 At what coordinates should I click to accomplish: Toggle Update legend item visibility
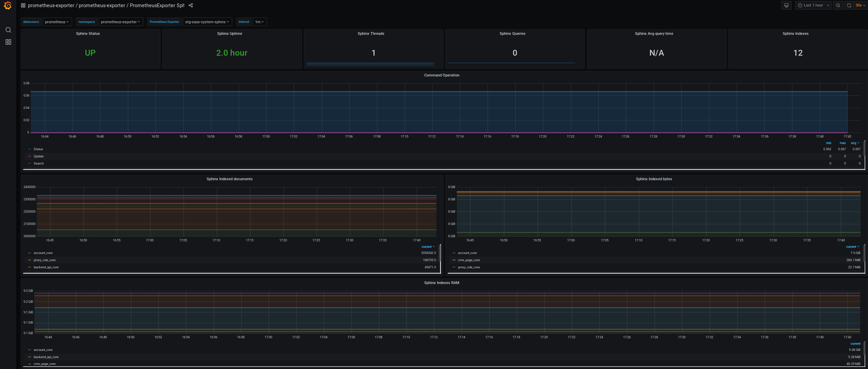38,156
